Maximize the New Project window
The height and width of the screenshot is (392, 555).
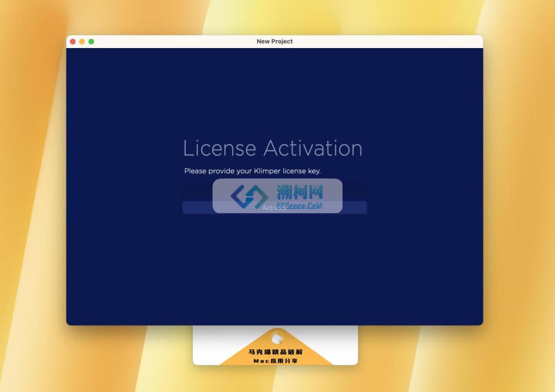(x=91, y=42)
